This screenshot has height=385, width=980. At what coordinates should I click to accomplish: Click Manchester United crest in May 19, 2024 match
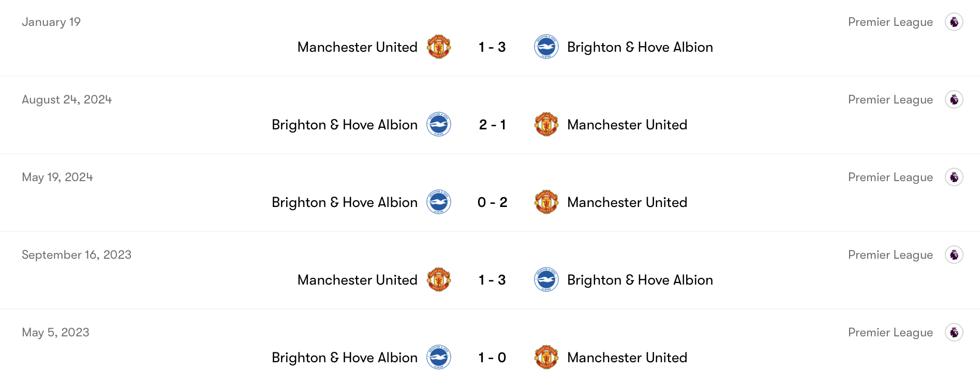coord(546,202)
